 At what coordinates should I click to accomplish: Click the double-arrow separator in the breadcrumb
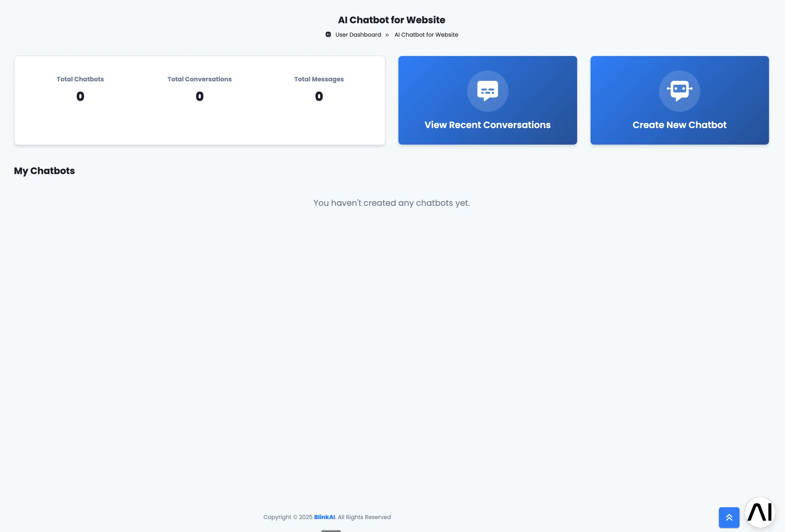pyautogui.click(x=387, y=35)
